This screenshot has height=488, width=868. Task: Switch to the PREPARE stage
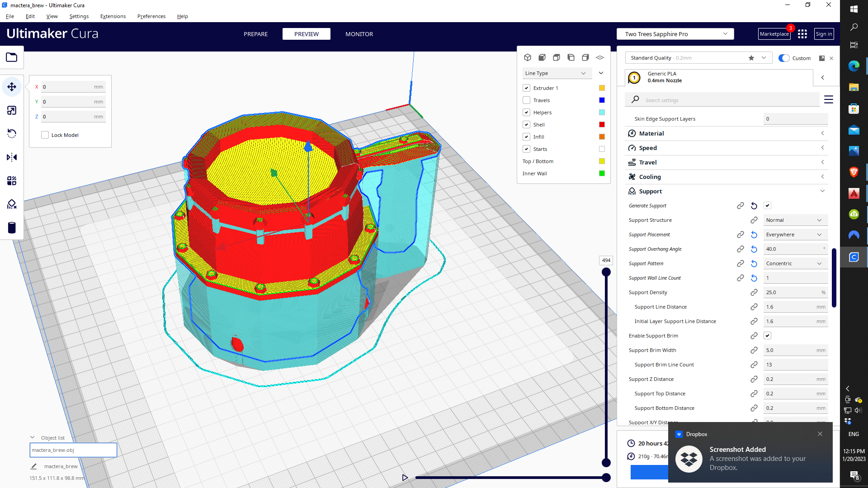256,34
